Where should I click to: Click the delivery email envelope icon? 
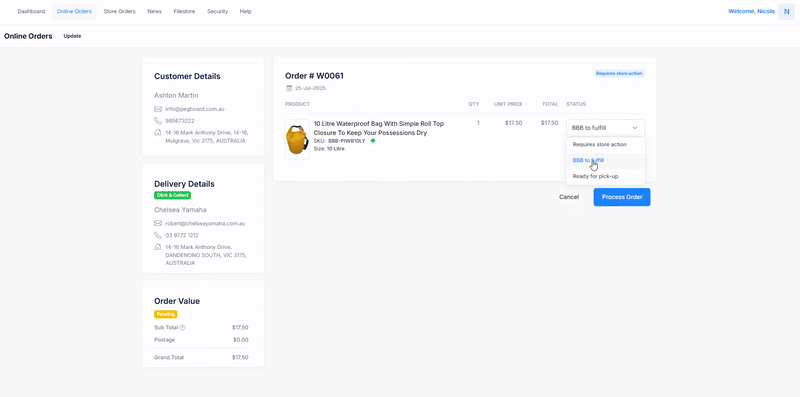coord(158,224)
